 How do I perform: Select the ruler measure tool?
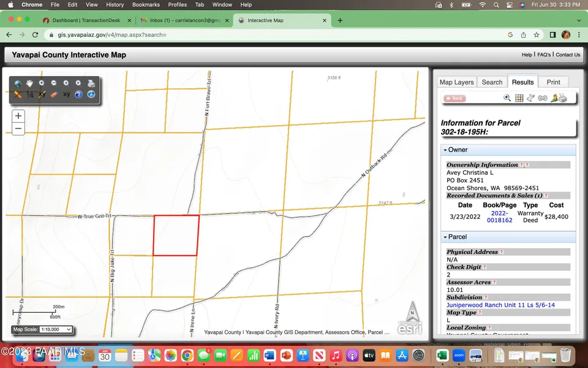pos(18,94)
